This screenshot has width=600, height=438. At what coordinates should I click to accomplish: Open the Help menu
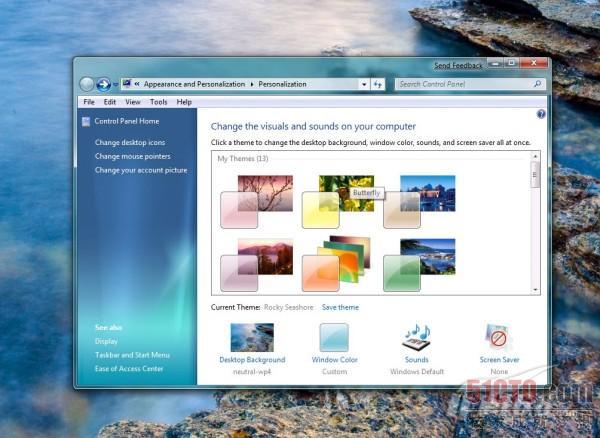(184, 102)
